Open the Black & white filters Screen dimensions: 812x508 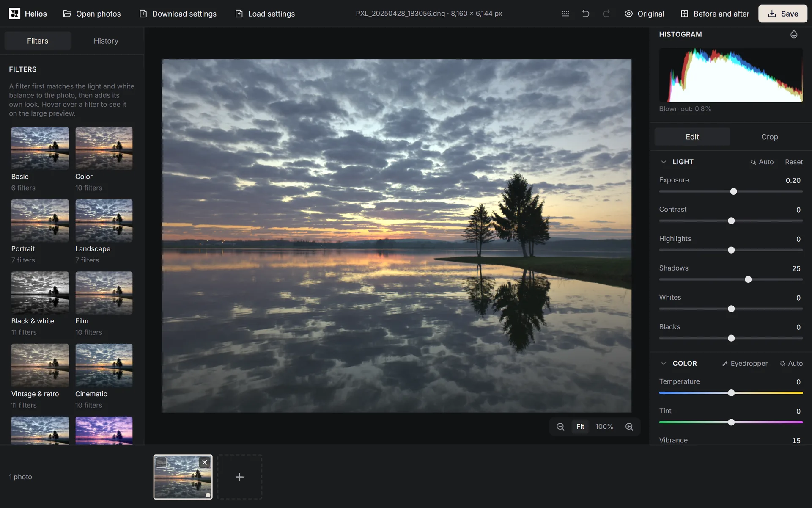point(40,304)
